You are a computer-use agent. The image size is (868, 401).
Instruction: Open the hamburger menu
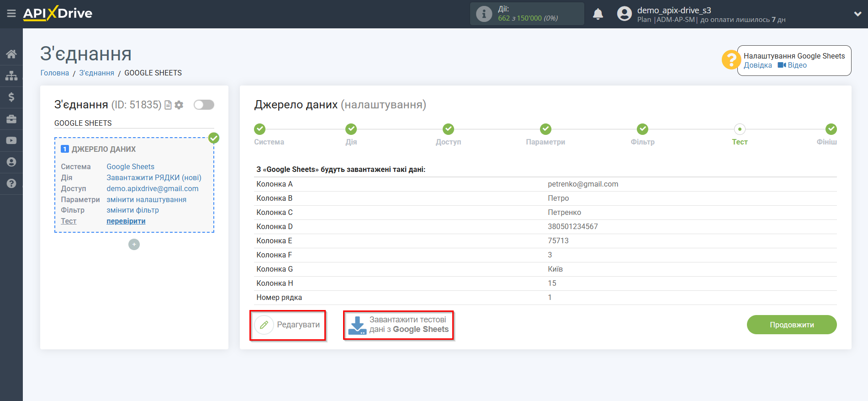(11, 14)
